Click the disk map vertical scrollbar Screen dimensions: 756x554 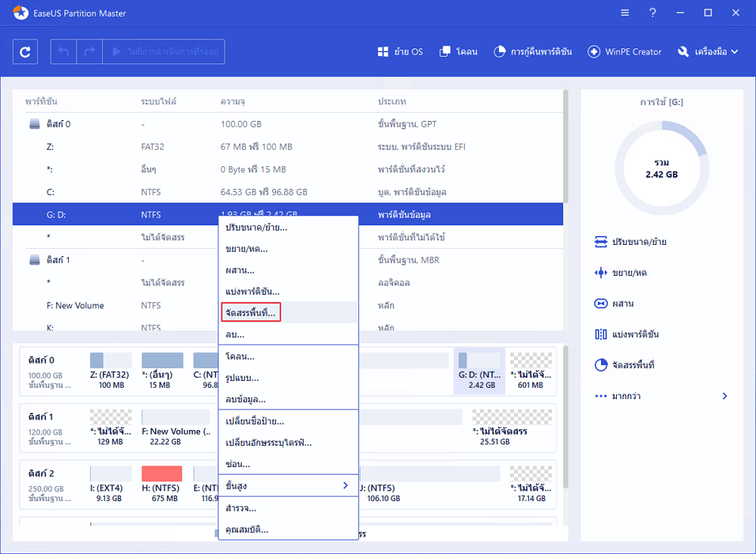click(x=565, y=416)
